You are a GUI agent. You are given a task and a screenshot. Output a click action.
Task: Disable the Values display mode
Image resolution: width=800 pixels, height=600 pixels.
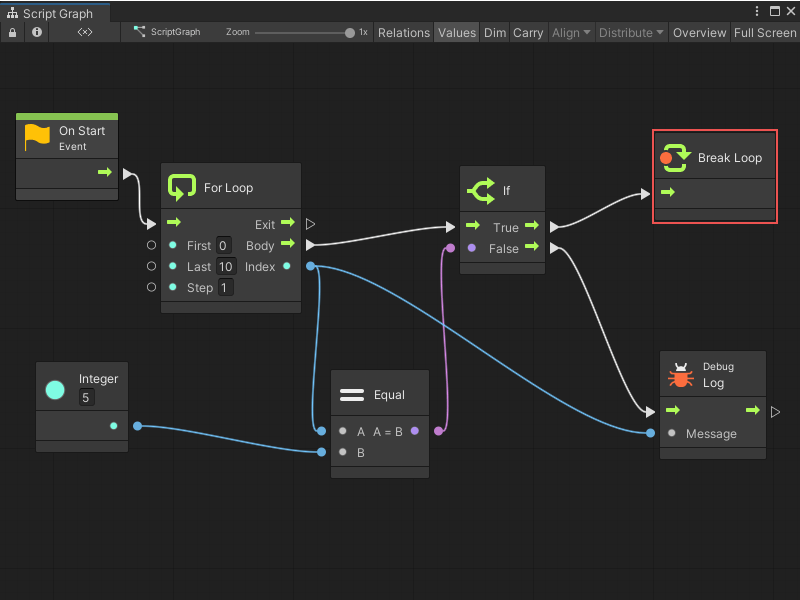click(456, 32)
